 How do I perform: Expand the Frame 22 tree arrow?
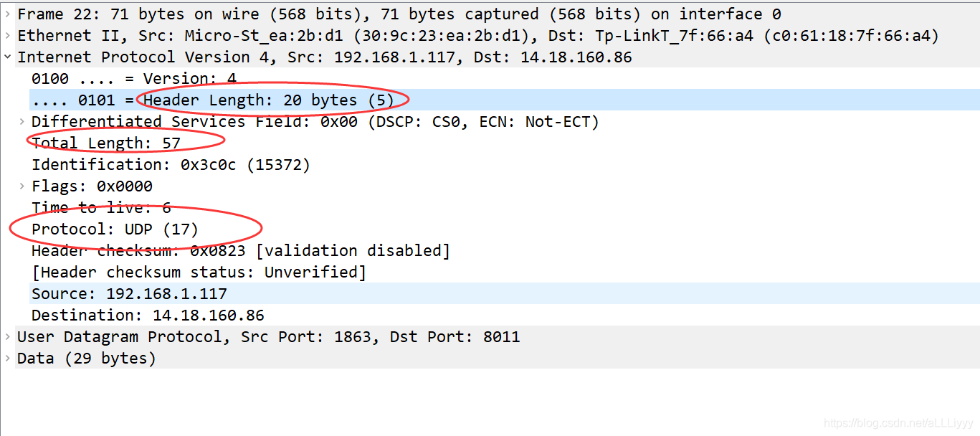pyautogui.click(x=7, y=14)
